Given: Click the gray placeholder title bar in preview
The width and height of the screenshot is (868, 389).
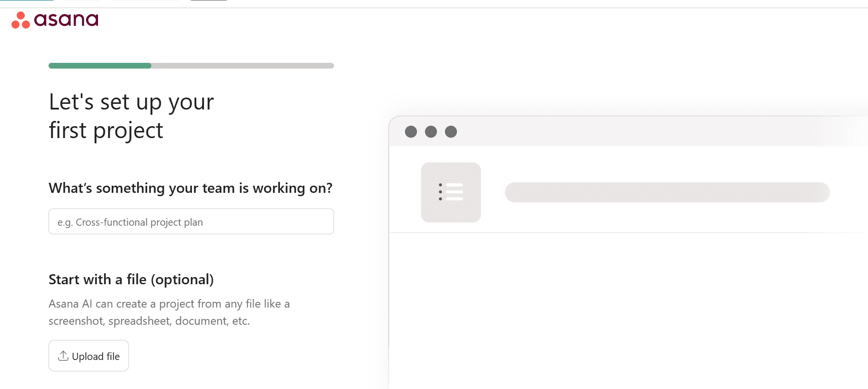Looking at the screenshot, I should (x=667, y=192).
